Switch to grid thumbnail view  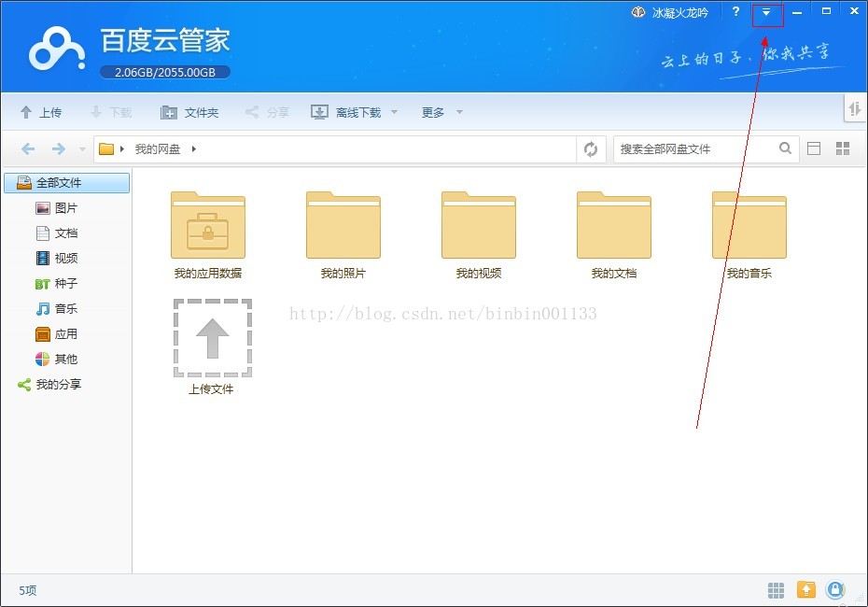(843, 148)
